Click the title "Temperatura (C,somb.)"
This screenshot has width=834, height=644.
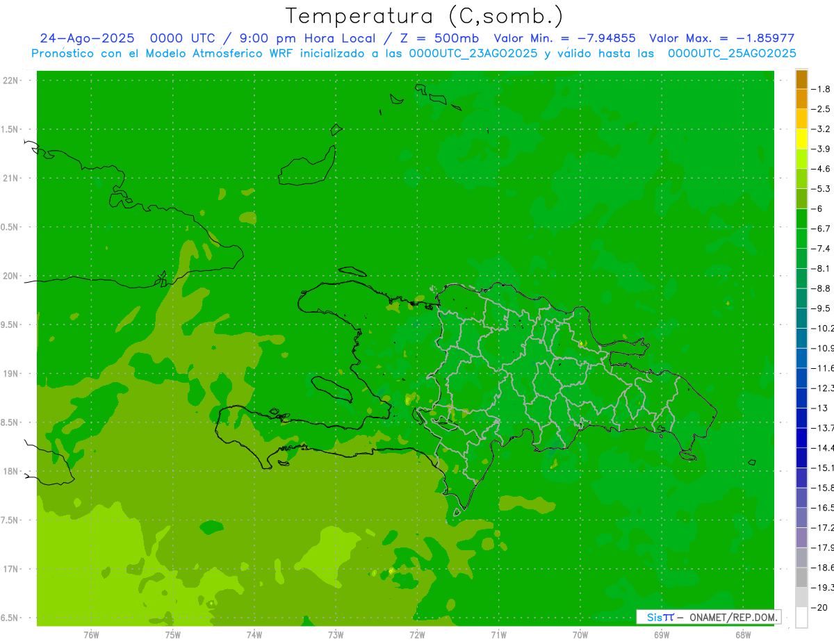point(425,17)
